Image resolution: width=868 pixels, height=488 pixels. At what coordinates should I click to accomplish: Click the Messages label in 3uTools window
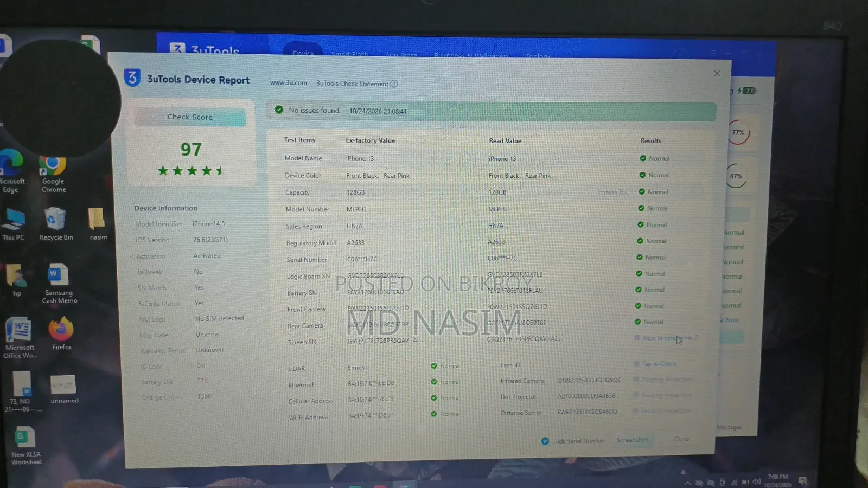coord(729,427)
